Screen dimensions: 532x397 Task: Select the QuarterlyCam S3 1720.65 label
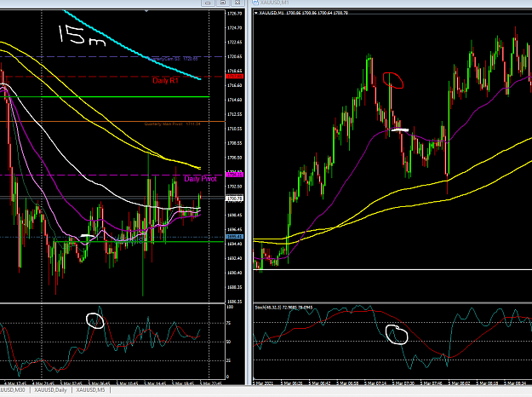point(174,59)
